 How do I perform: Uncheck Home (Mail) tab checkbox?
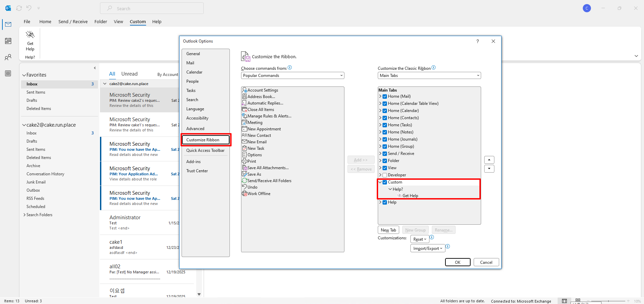(385, 96)
